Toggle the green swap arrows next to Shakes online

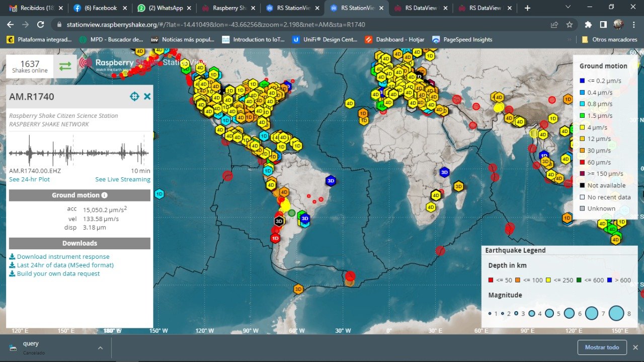pyautogui.click(x=65, y=66)
